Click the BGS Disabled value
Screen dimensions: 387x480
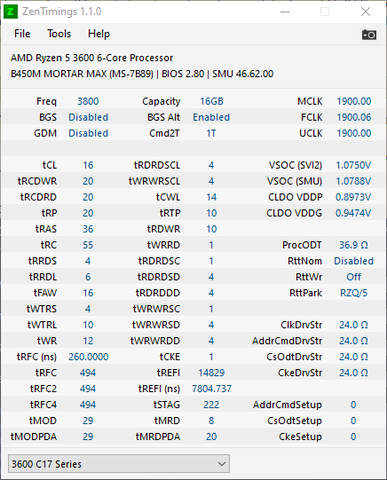click(88, 117)
